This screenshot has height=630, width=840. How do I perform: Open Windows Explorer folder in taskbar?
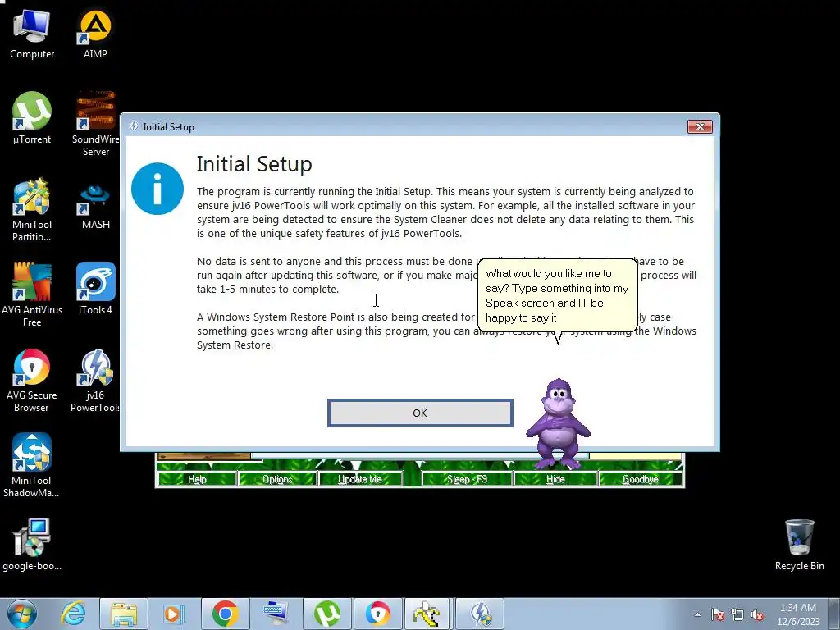(x=124, y=614)
